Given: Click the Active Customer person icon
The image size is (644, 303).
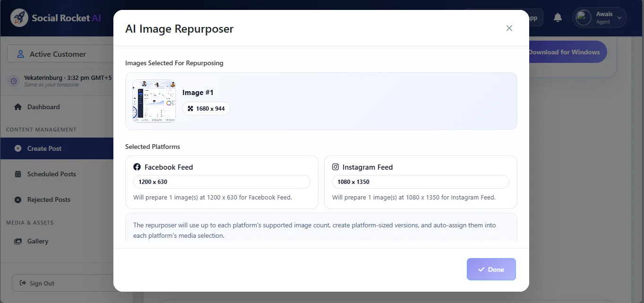Looking at the screenshot, I should click(20, 54).
